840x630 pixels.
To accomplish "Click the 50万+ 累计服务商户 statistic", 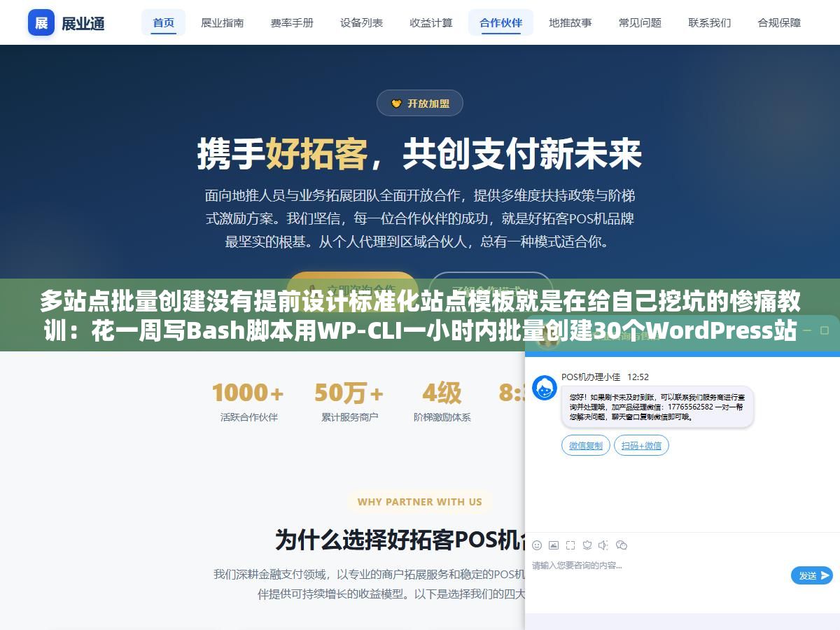I will 349,402.
